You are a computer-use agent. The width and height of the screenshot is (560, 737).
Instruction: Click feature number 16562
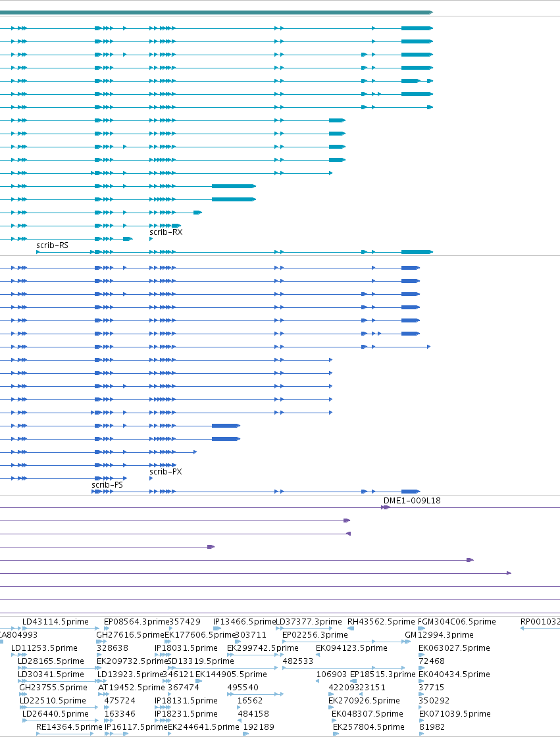[249, 701]
